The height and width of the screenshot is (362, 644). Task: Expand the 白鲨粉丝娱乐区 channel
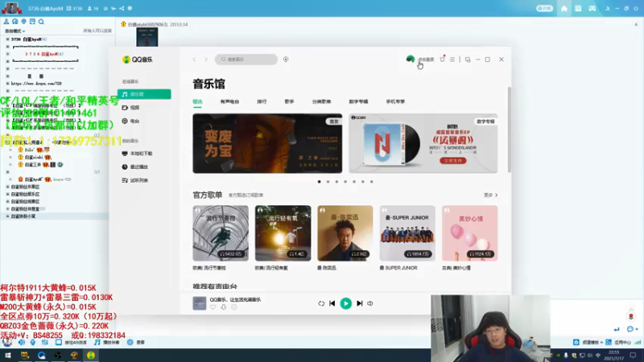(7, 194)
